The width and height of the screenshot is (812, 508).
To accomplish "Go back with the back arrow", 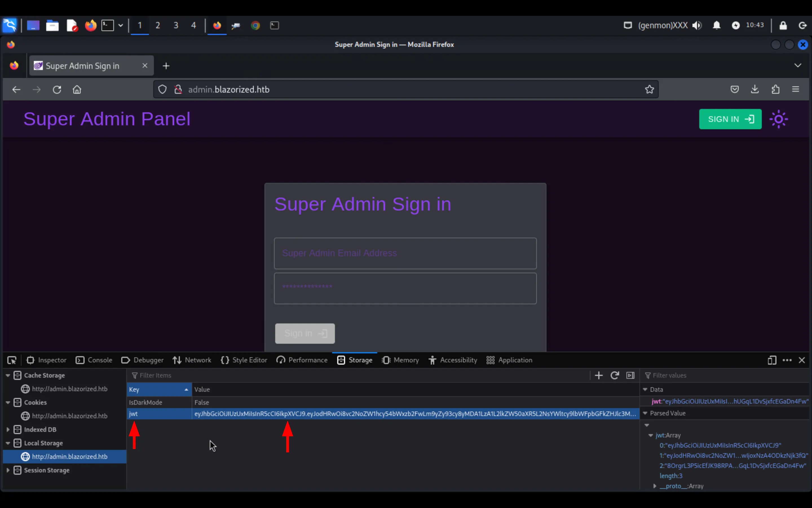I will coord(16,89).
